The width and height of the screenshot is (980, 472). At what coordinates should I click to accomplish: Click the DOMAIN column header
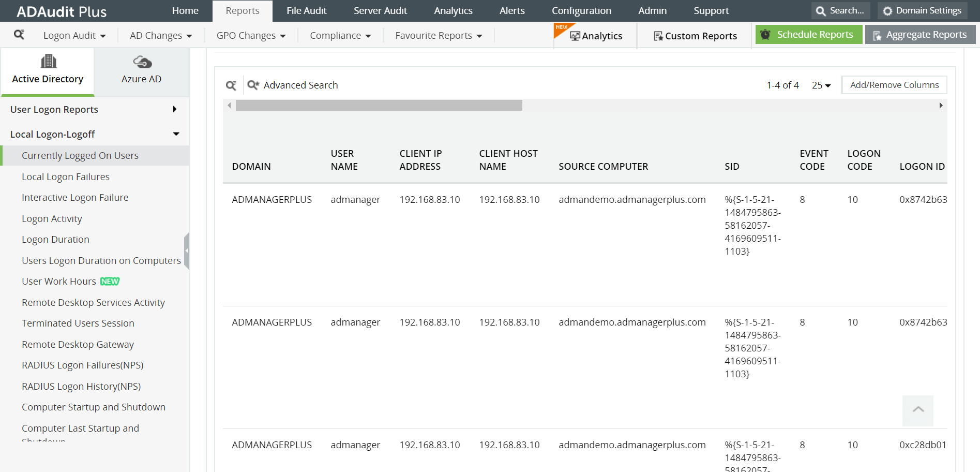tap(251, 167)
